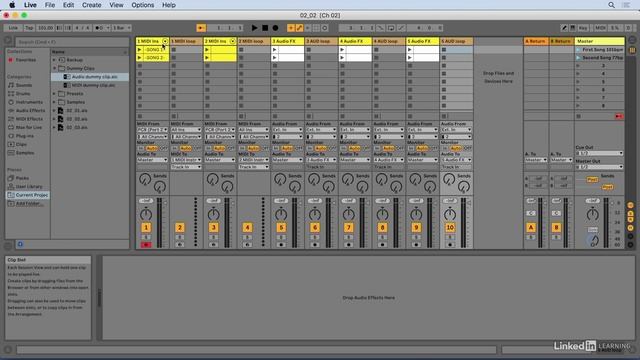Toggle the Computer MIDI Keyboard icon
This screenshot has height=360, width=640.
(573, 28)
